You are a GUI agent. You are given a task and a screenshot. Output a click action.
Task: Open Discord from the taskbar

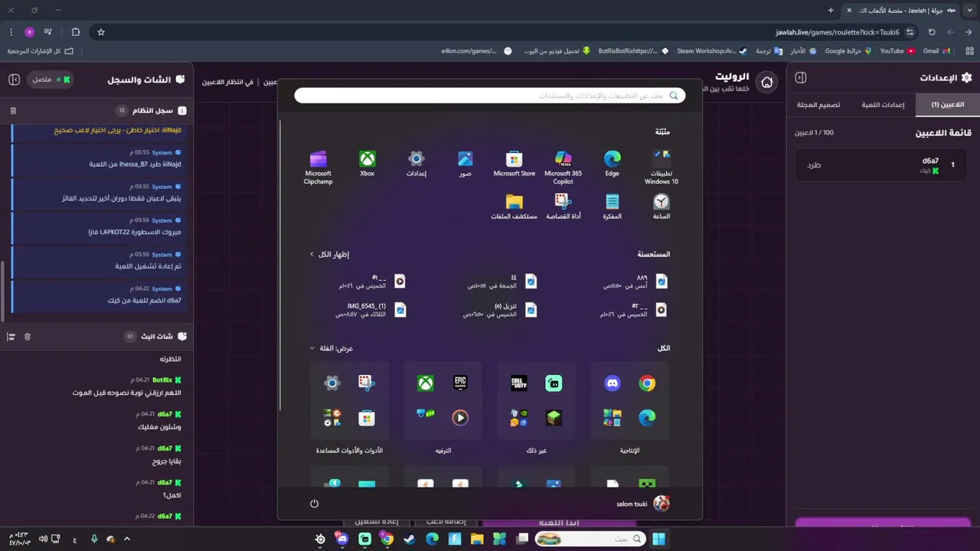[342, 540]
